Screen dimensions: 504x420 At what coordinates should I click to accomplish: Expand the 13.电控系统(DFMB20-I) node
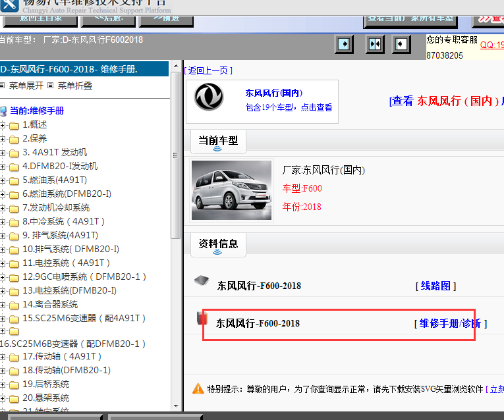click(3, 291)
